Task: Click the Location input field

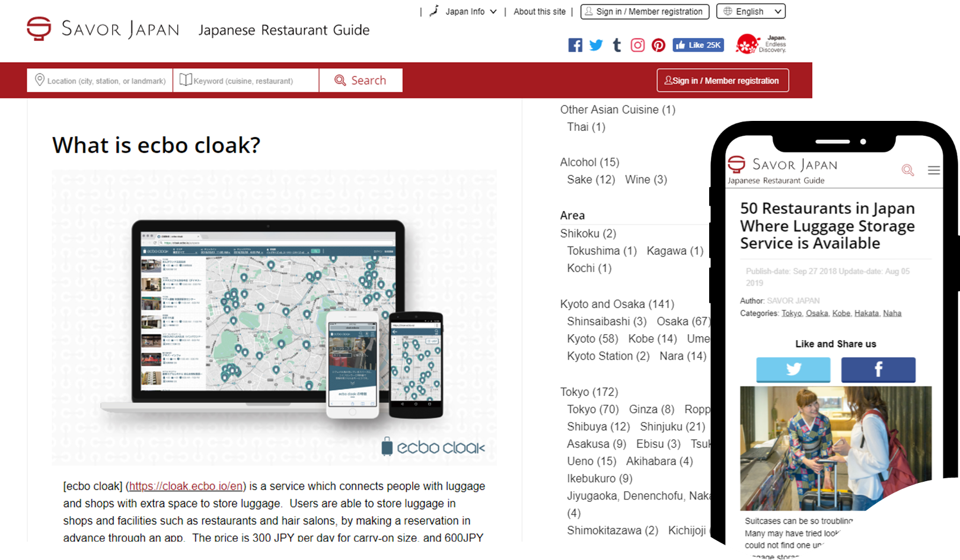Action: 100,81
